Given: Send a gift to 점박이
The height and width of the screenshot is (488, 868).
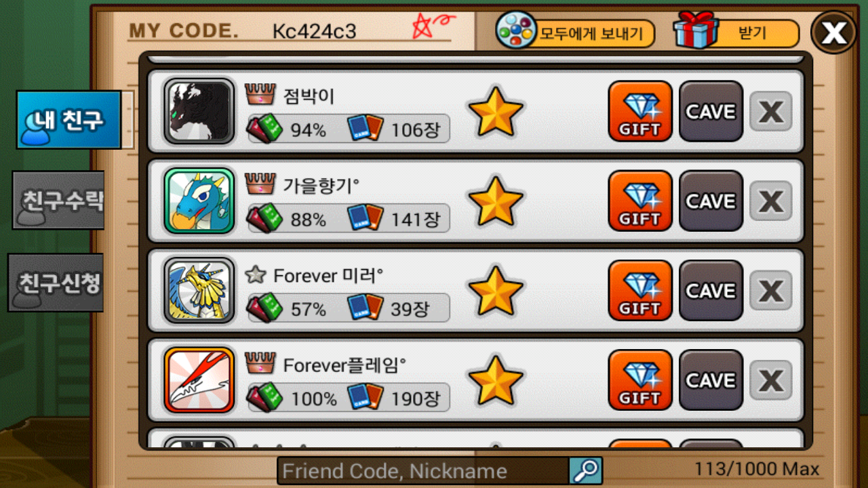Looking at the screenshot, I should click(640, 111).
